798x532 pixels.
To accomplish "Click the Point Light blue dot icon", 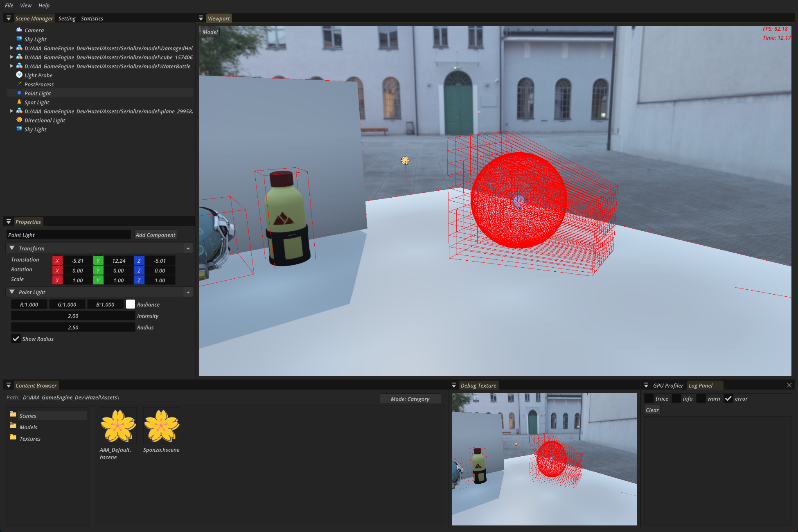I will (19, 93).
